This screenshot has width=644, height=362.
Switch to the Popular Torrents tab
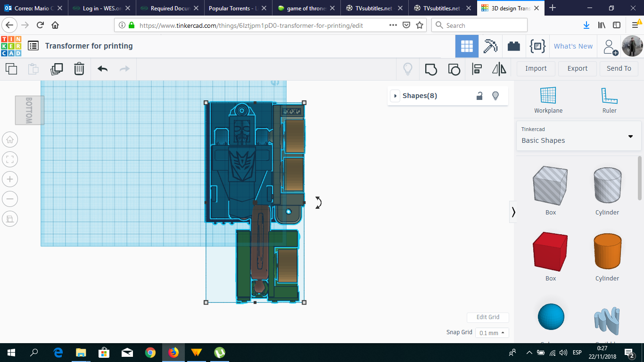pos(239,8)
